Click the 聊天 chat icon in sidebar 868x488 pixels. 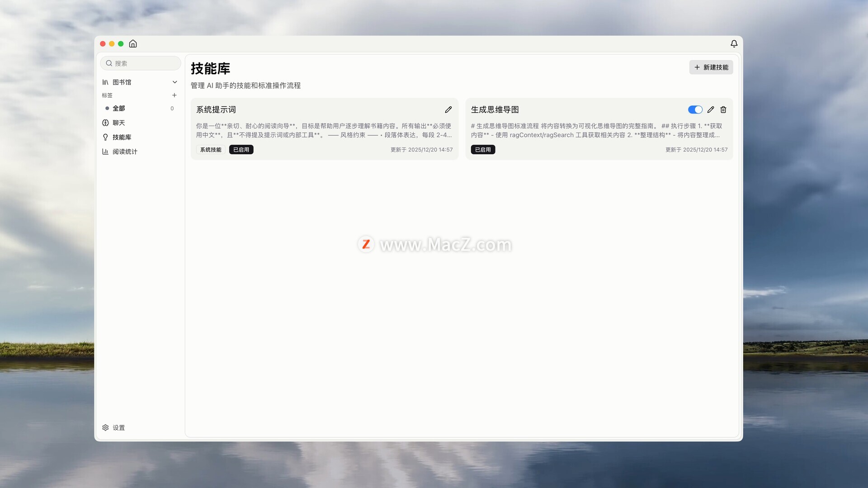click(x=105, y=123)
